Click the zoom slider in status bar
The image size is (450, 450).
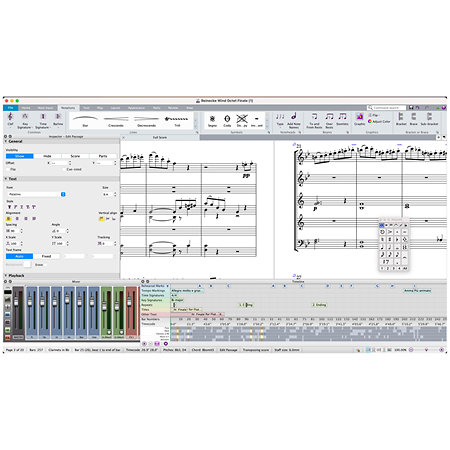pos(426,350)
